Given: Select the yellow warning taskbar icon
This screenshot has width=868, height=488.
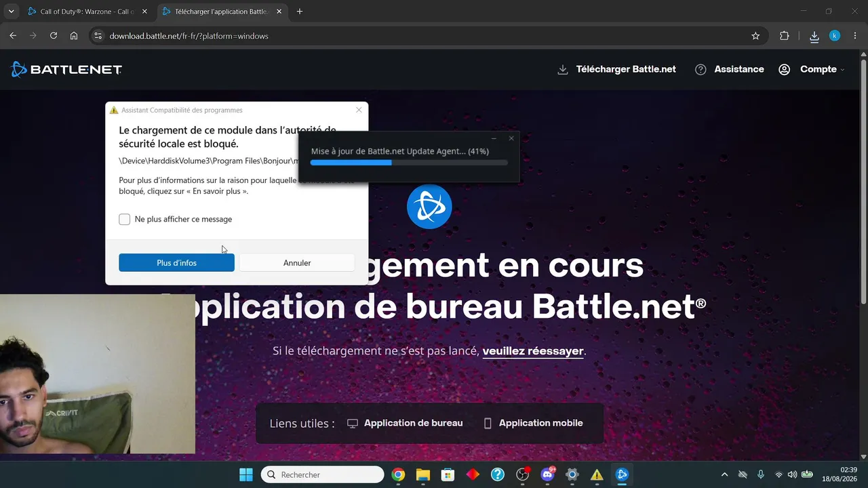Looking at the screenshot, I should pos(597,474).
